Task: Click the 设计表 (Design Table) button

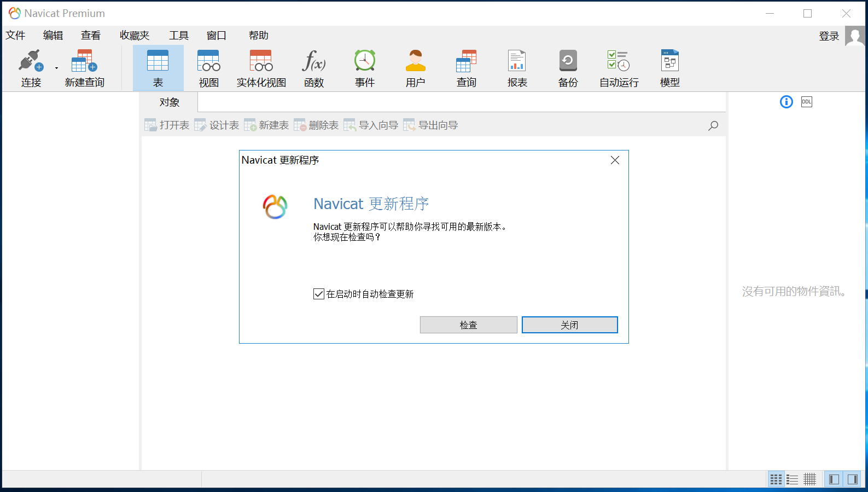Action: click(217, 125)
